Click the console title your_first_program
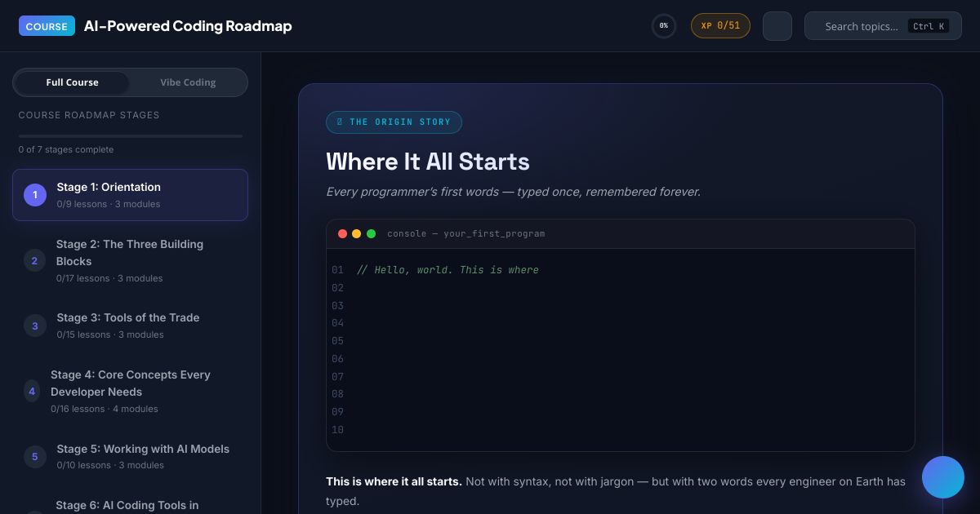This screenshot has width=980, height=514. point(465,234)
